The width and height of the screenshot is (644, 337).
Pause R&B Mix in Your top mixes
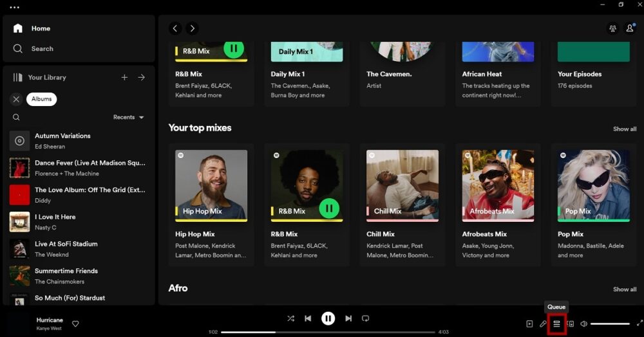click(329, 208)
